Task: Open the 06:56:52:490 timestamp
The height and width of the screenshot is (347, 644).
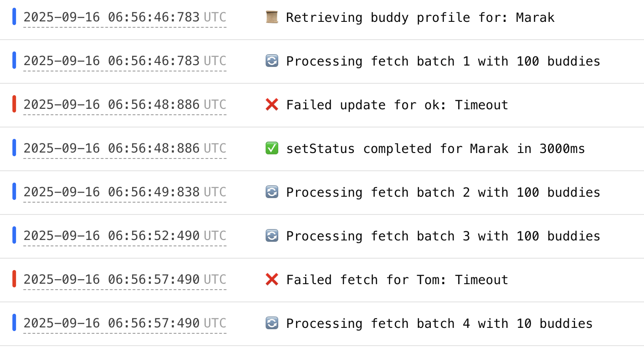Action: [125, 236]
